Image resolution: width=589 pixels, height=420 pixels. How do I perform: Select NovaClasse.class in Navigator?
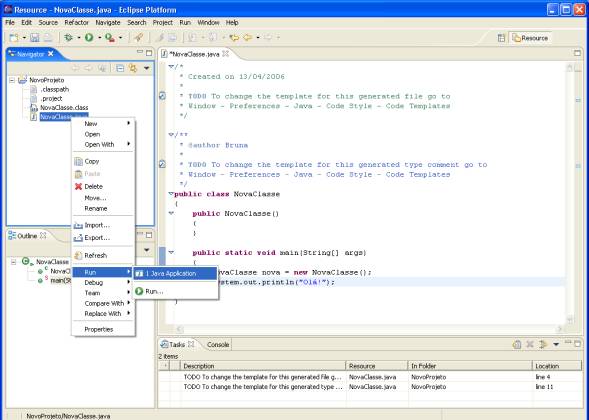[64, 107]
